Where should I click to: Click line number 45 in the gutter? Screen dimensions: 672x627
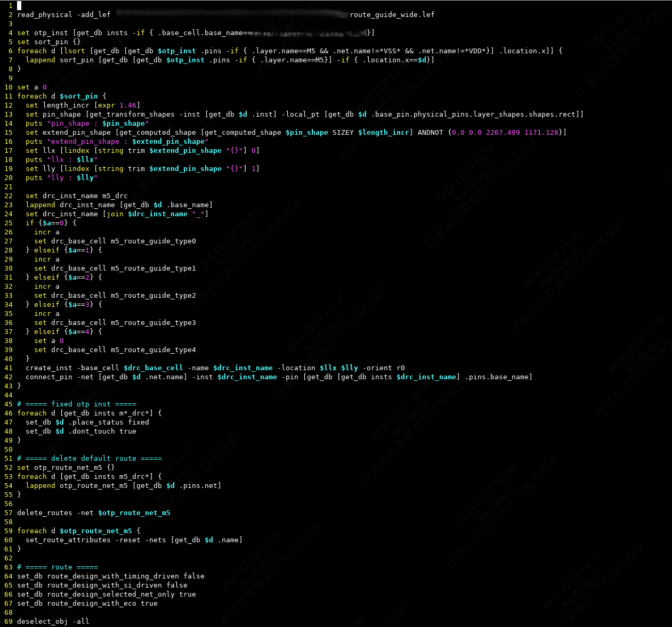point(8,404)
